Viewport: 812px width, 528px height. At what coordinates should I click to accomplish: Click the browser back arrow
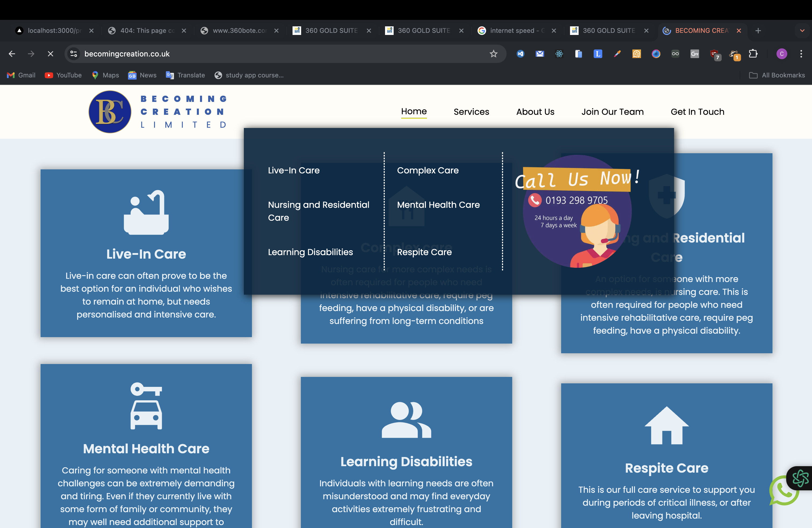click(12, 54)
